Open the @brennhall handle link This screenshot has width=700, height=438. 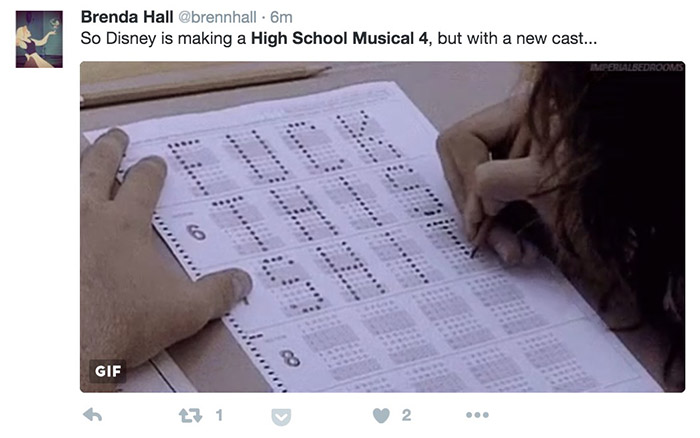(218, 18)
